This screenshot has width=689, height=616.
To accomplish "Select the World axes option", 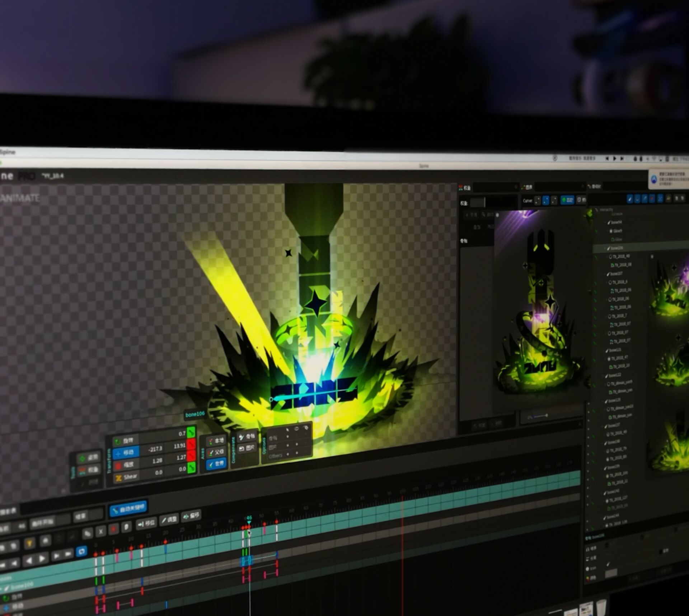I will 216,464.
